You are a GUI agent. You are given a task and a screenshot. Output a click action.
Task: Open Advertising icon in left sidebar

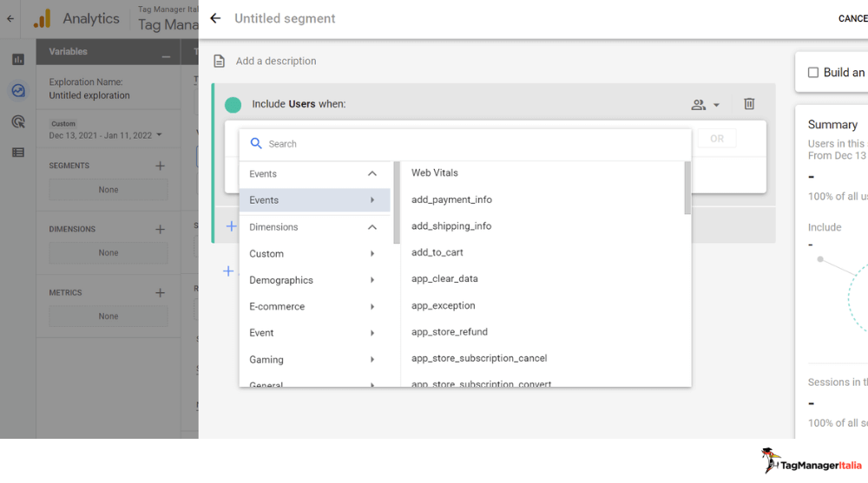click(x=18, y=121)
